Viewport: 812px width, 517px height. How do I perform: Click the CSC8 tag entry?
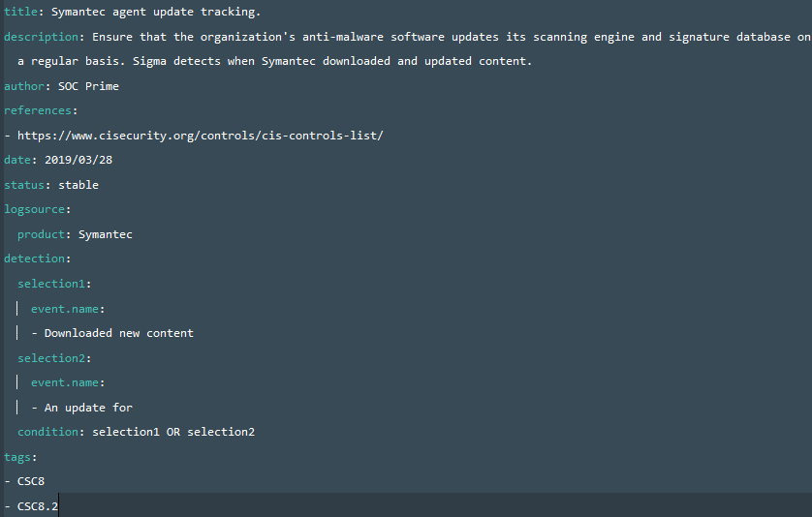[31, 481]
